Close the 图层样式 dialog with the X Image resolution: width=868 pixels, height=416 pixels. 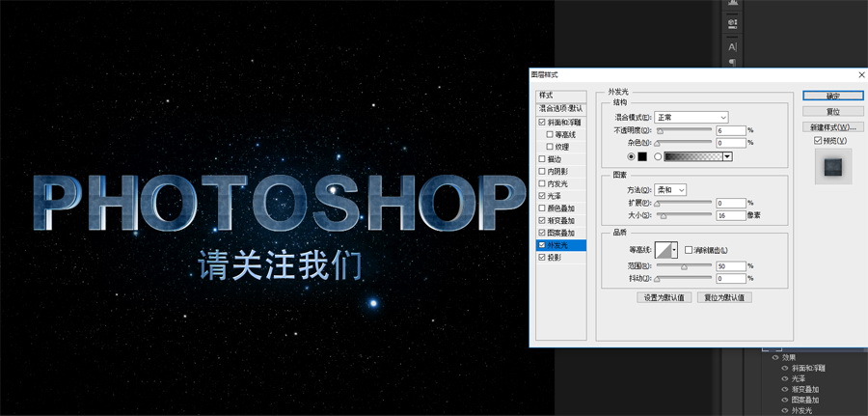pos(861,74)
